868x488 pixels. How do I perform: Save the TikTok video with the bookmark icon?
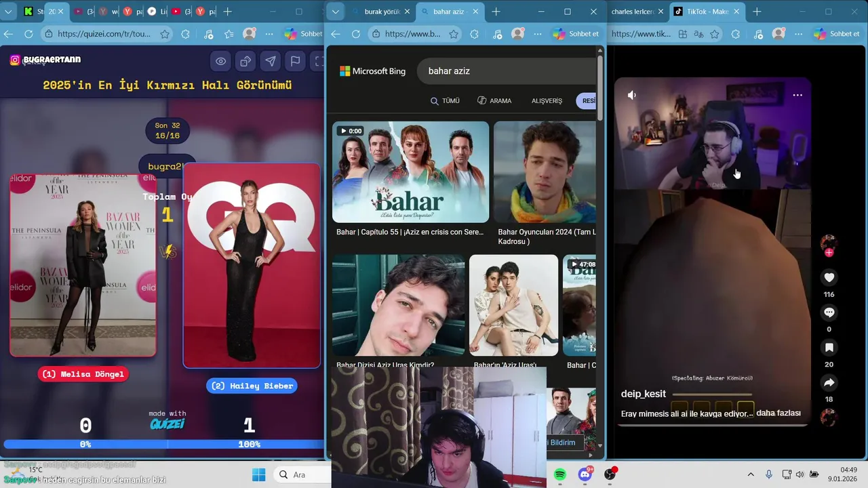829,348
